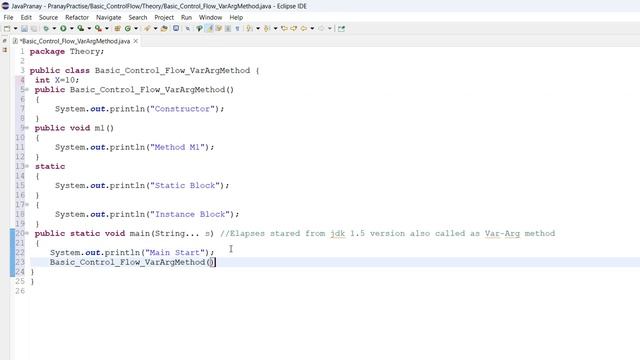Viewport: 640px width, 360px height.
Task: Open the Project menu
Action: pos(164,18)
